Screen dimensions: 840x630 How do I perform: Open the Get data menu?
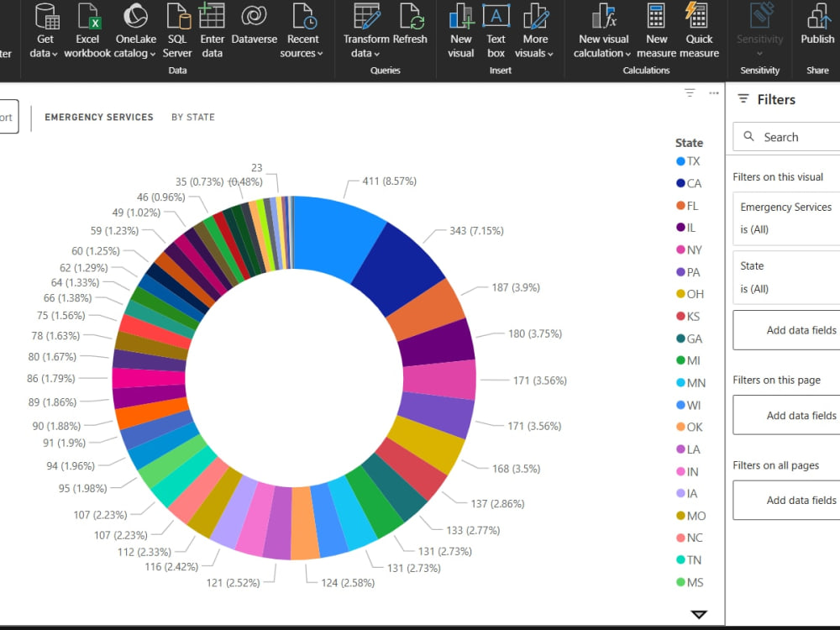[x=45, y=31]
